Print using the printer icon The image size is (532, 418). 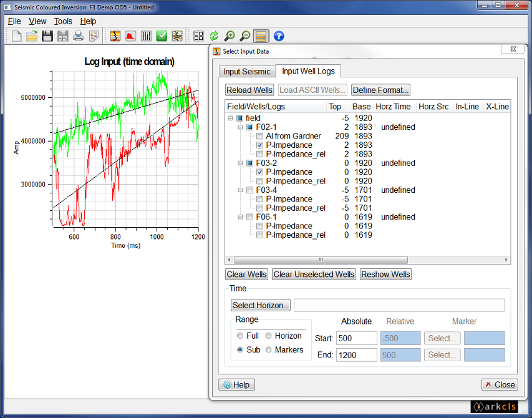click(x=79, y=36)
